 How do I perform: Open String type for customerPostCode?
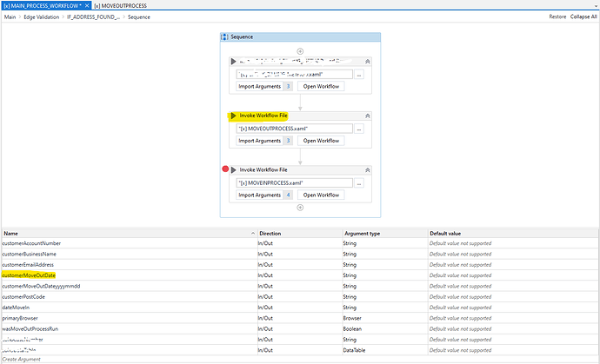coord(385,297)
